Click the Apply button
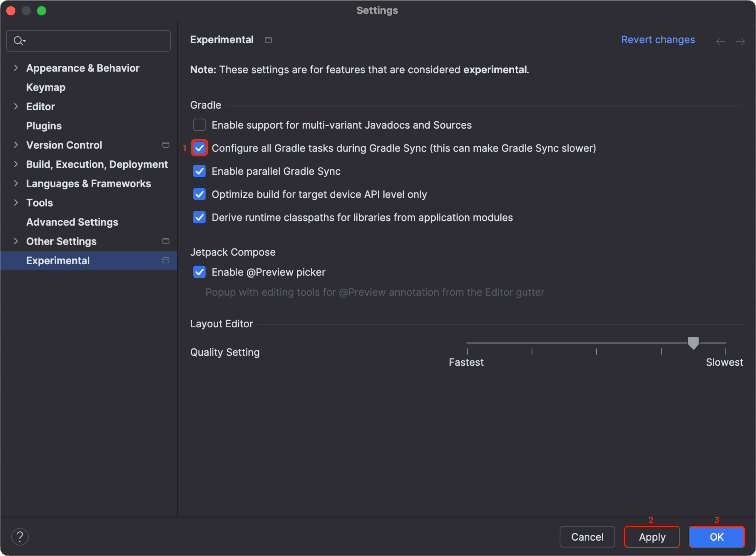756x556 pixels. [x=652, y=537]
